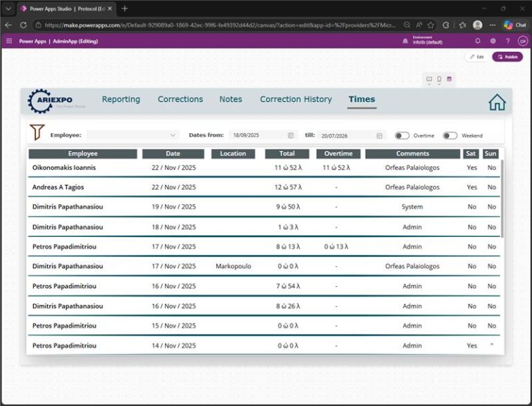Select the Times tab
This screenshot has width=532, height=406.
coord(362,99)
